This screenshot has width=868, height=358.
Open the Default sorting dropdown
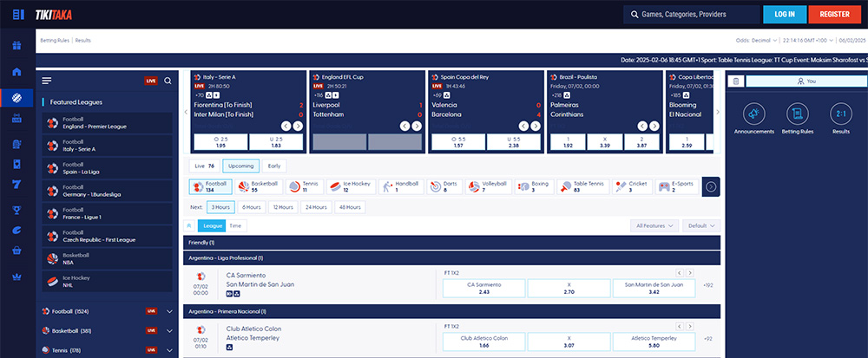pos(701,225)
